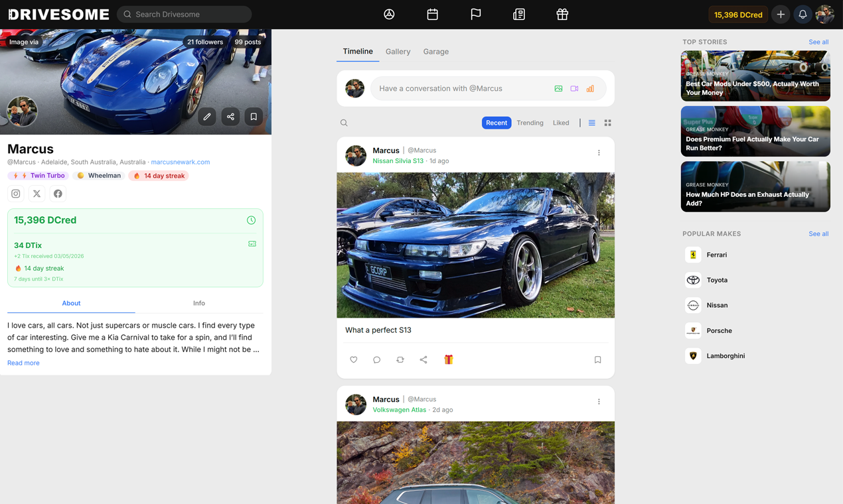
Task: Click the Wheelman badge
Action: pos(99,176)
